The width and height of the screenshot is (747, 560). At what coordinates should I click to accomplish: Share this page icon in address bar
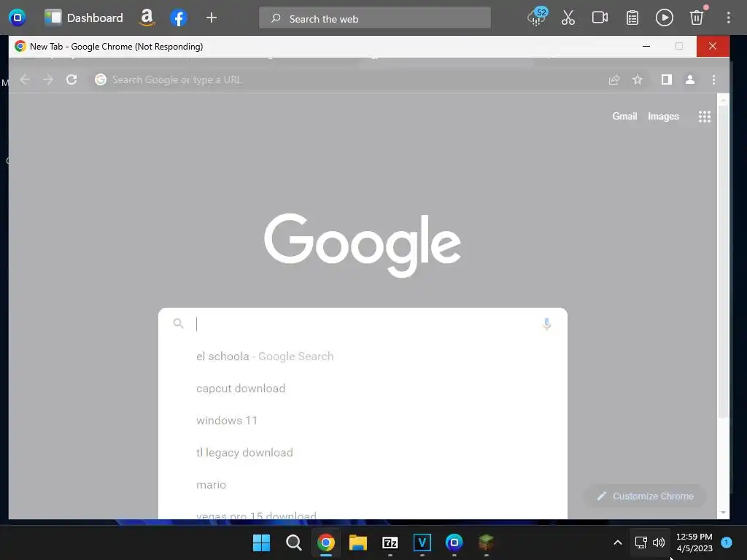614,79
